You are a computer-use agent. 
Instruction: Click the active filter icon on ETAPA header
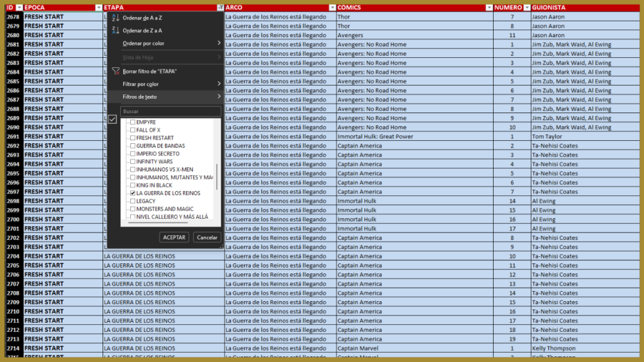[220, 8]
